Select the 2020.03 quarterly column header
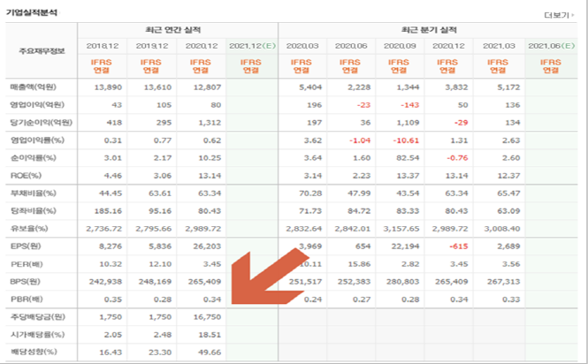 click(302, 46)
